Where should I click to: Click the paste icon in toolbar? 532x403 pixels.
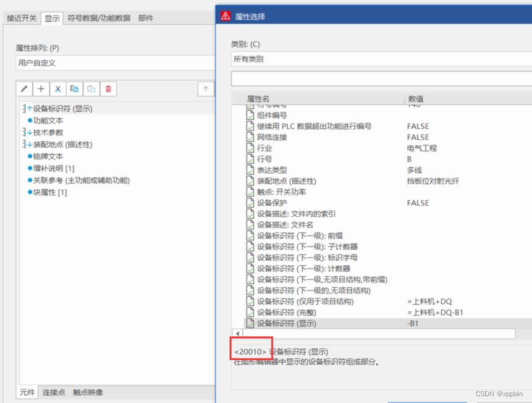pos(91,89)
